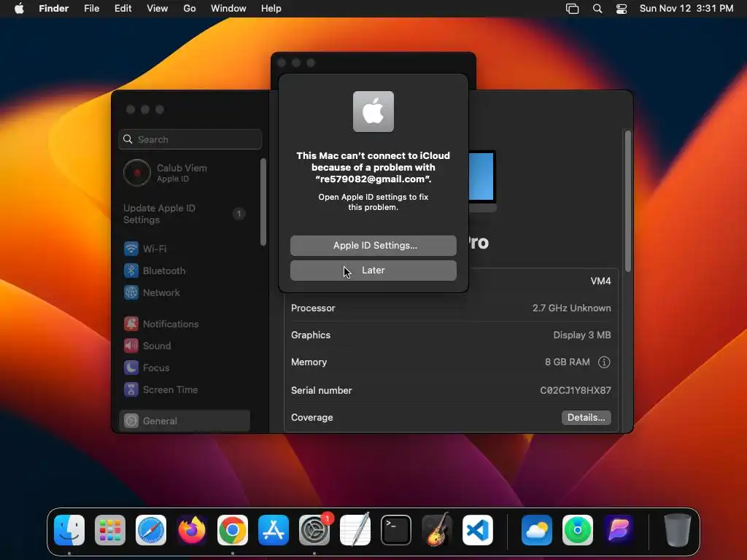Open the File menu
Screen dimensions: 747x560
[91, 9]
